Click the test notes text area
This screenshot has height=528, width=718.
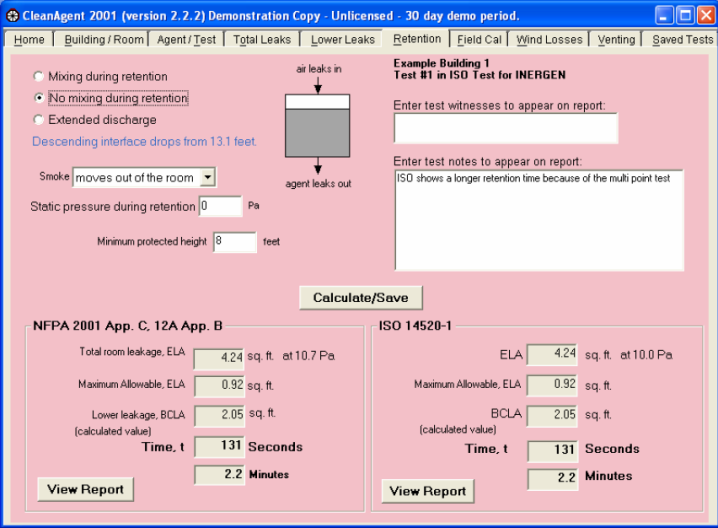point(539,220)
